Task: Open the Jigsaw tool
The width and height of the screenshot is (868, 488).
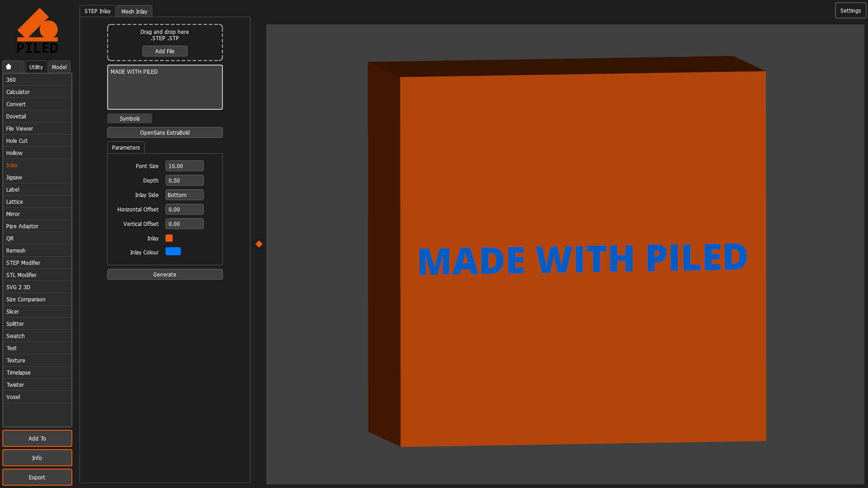Action: point(37,177)
